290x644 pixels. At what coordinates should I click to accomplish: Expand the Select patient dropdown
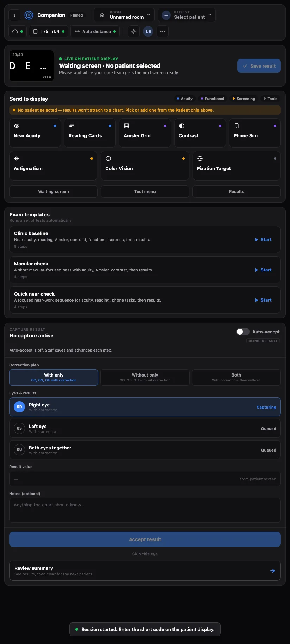click(x=187, y=15)
